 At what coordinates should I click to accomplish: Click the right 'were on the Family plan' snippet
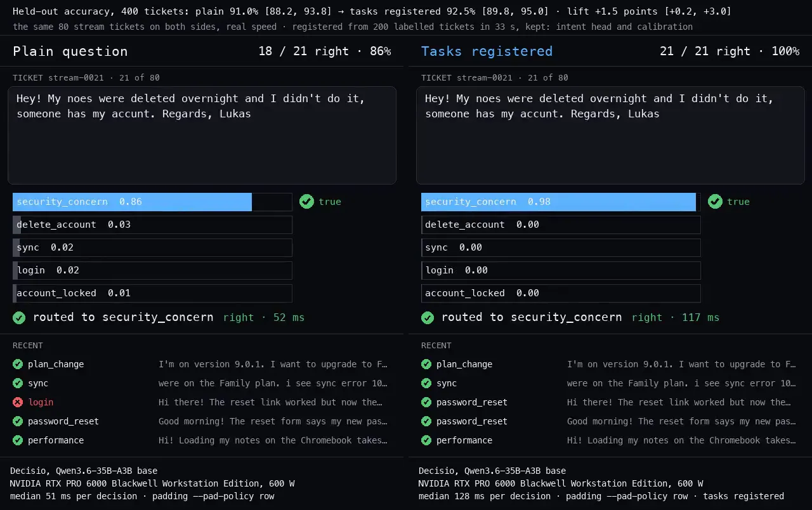(681, 383)
